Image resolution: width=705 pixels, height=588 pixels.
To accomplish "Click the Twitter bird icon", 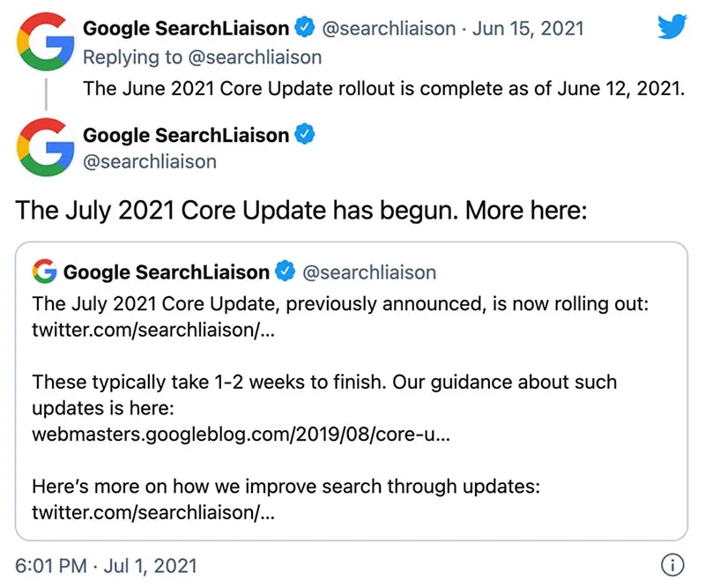I will [672, 27].
